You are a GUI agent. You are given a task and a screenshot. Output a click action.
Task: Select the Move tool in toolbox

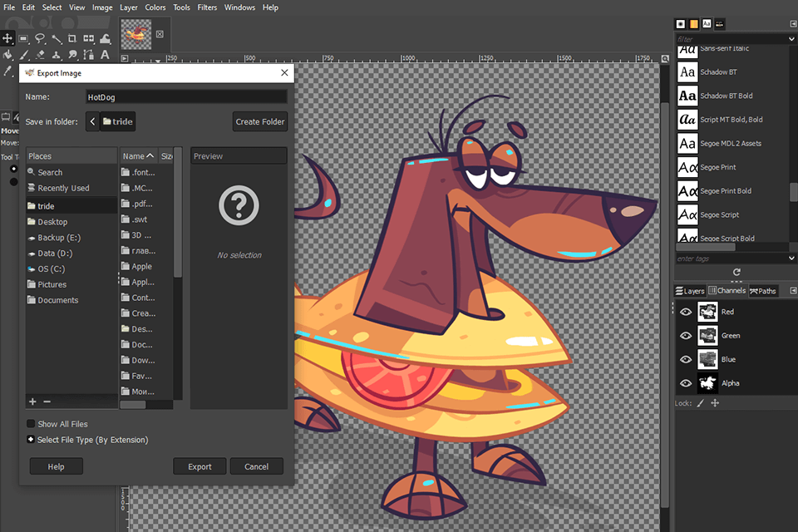coord(7,38)
